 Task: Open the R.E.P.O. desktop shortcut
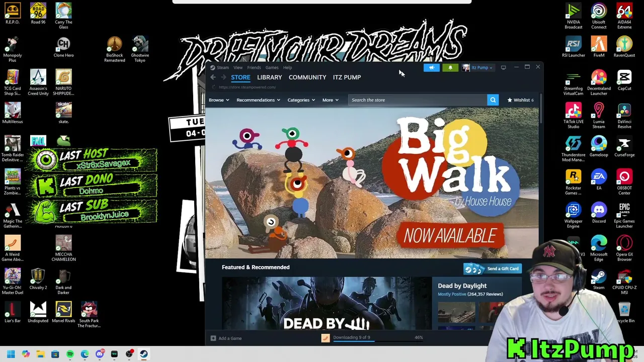point(13,14)
